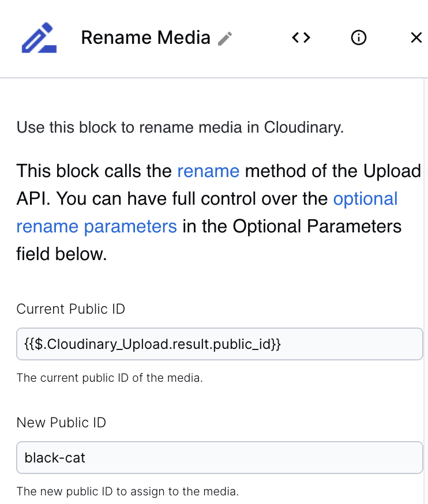Focus the New Public ID field containing black-cat
Screen dimensions: 428x504
click(220, 457)
